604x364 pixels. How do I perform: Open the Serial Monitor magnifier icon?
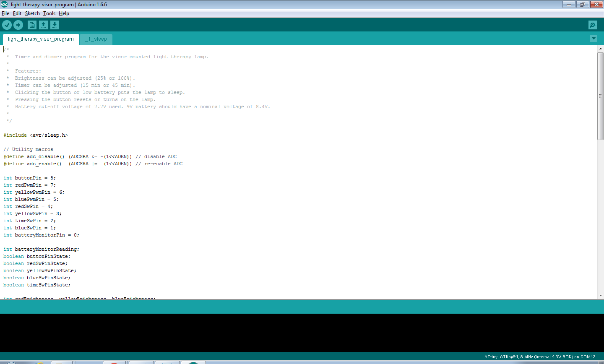coord(592,25)
